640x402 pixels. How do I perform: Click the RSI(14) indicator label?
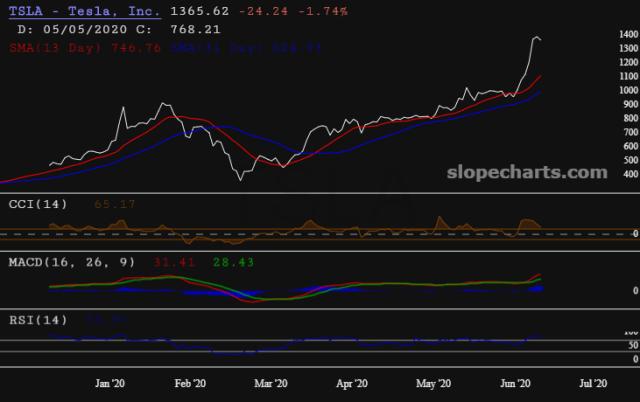tap(38, 320)
